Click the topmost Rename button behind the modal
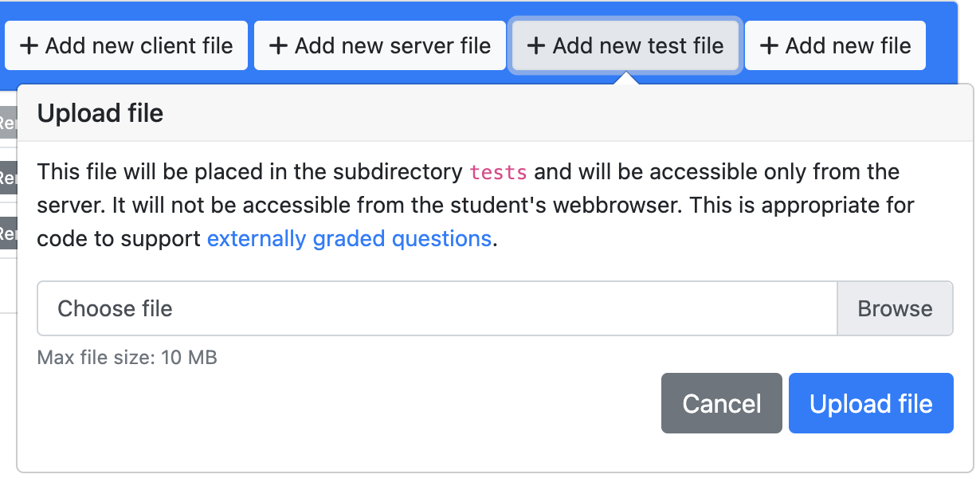The image size is (980, 486). click(x=9, y=123)
